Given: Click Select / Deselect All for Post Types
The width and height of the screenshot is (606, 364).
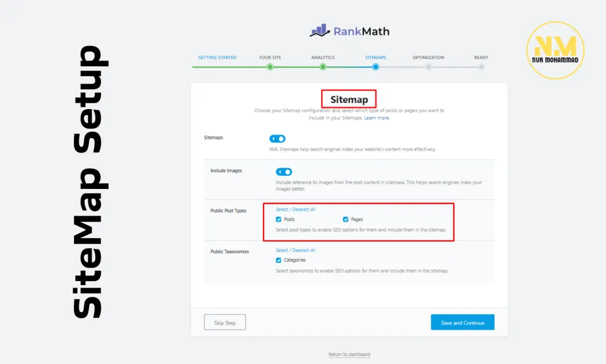Looking at the screenshot, I should [x=296, y=210].
